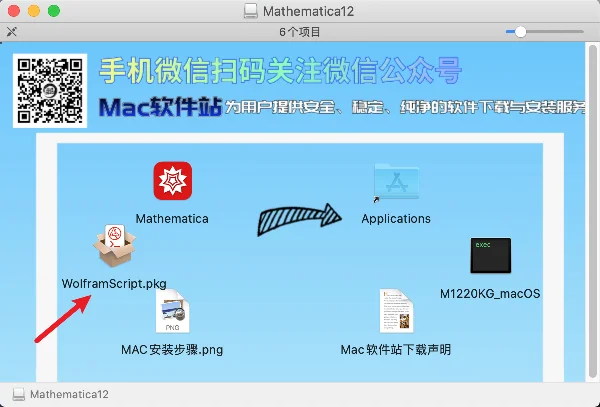Click the "Mathematica" label text

(x=172, y=219)
